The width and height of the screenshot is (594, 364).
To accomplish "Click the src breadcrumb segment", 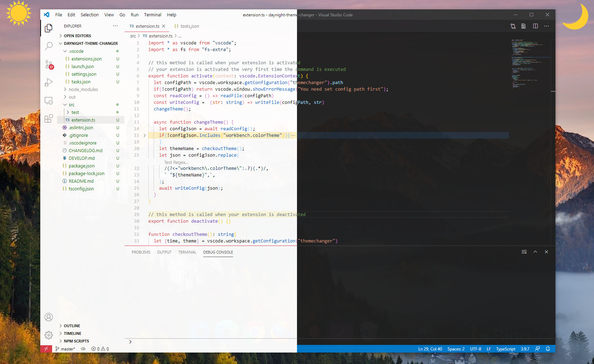I will [x=133, y=36].
